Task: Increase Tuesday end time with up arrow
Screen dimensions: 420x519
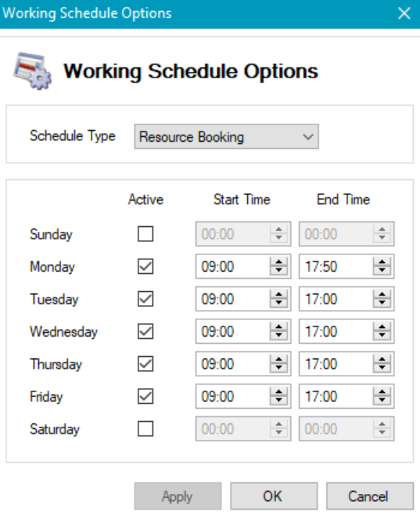Action: 382,294
